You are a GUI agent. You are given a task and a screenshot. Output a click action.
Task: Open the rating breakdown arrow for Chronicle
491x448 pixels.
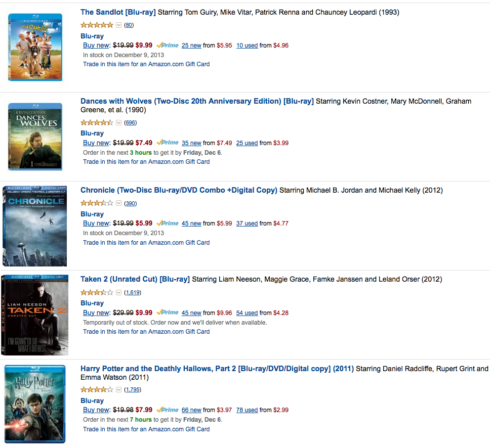pos(119,203)
